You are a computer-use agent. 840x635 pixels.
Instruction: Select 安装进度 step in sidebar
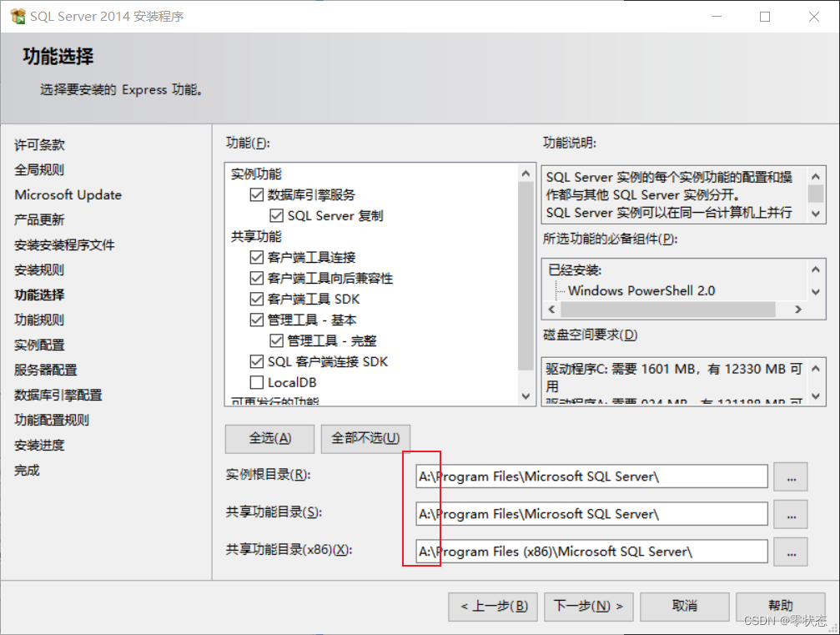coord(39,446)
